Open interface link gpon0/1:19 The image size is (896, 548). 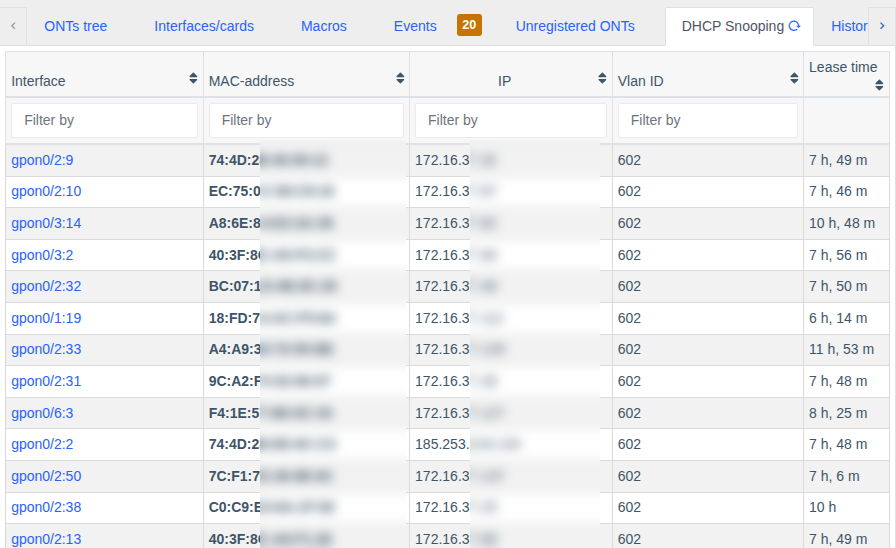click(x=46, y=318)
